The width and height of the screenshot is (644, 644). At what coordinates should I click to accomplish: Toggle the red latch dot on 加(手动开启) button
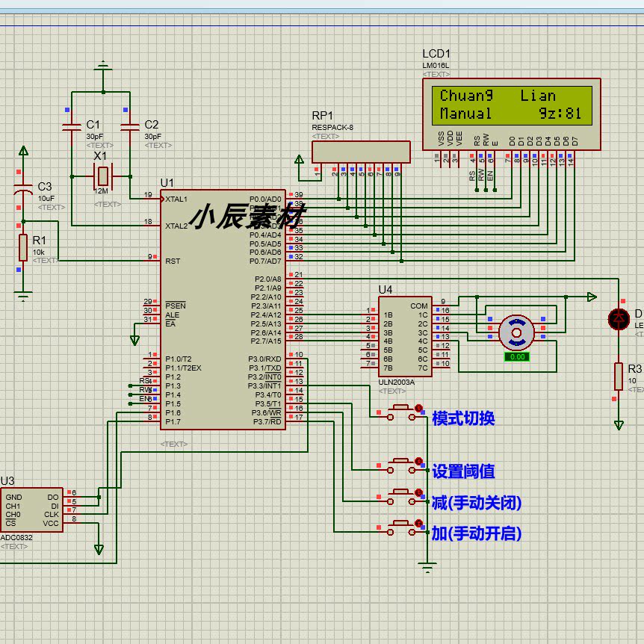click(418, 524)
